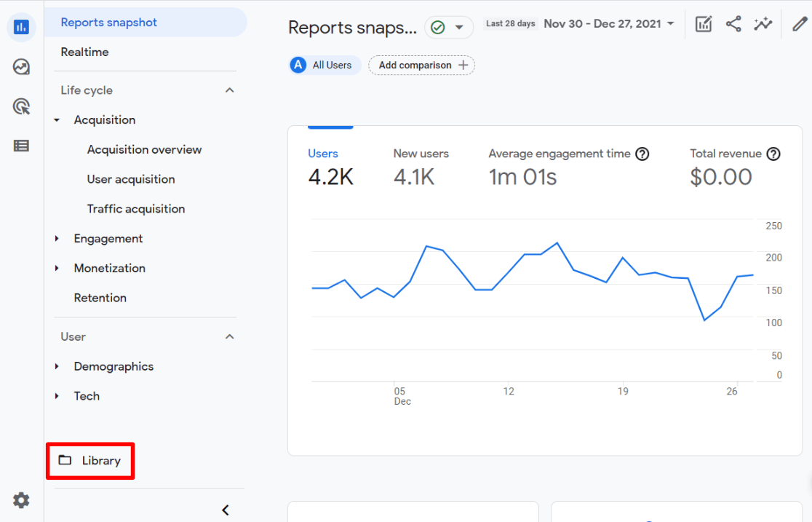Image resolution: width=812 pixels, height=522 pixels.
Task: Click the pencil edit icon
Action: [x=800, y=24]
